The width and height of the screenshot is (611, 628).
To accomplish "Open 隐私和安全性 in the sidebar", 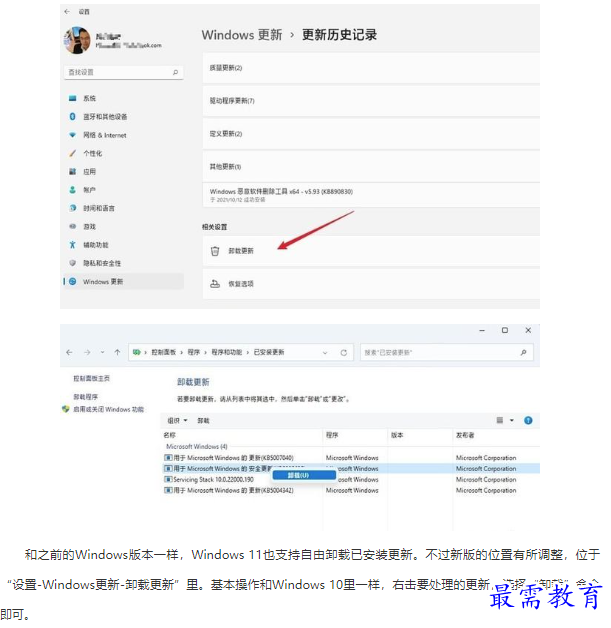I will [124, 263].
